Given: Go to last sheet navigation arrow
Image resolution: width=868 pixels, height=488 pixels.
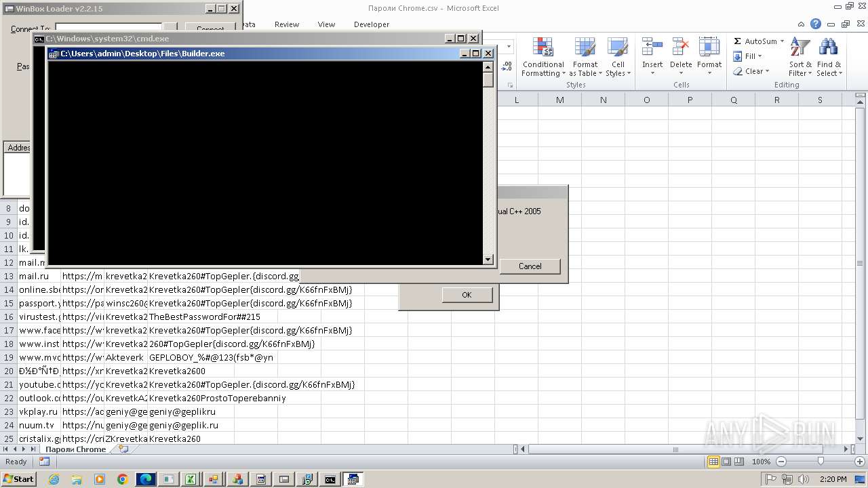Looking at the screenshot, I should (x=34, y=449).
